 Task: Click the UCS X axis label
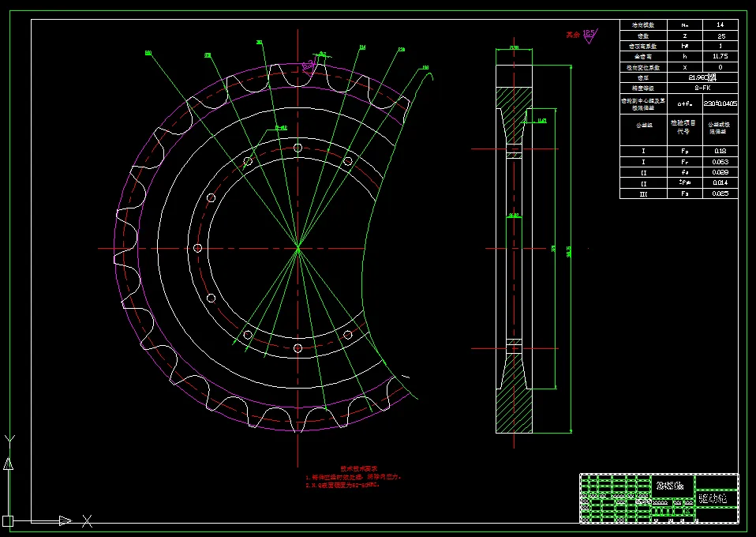click(87, 521)
